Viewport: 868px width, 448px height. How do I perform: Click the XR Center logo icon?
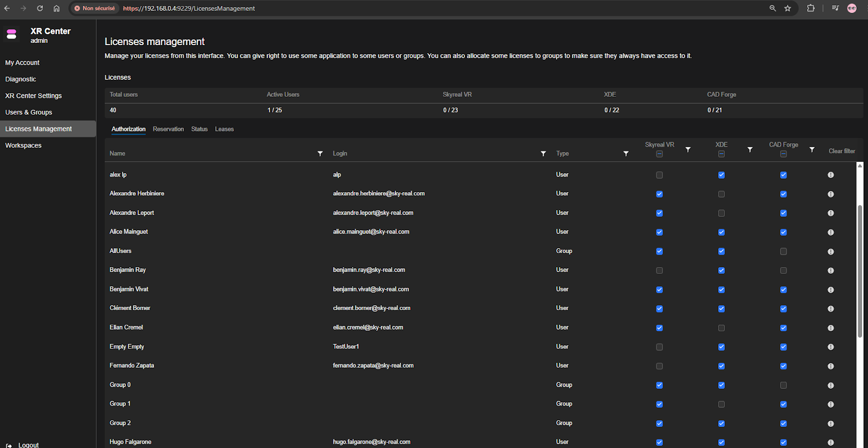pos(11,35)
